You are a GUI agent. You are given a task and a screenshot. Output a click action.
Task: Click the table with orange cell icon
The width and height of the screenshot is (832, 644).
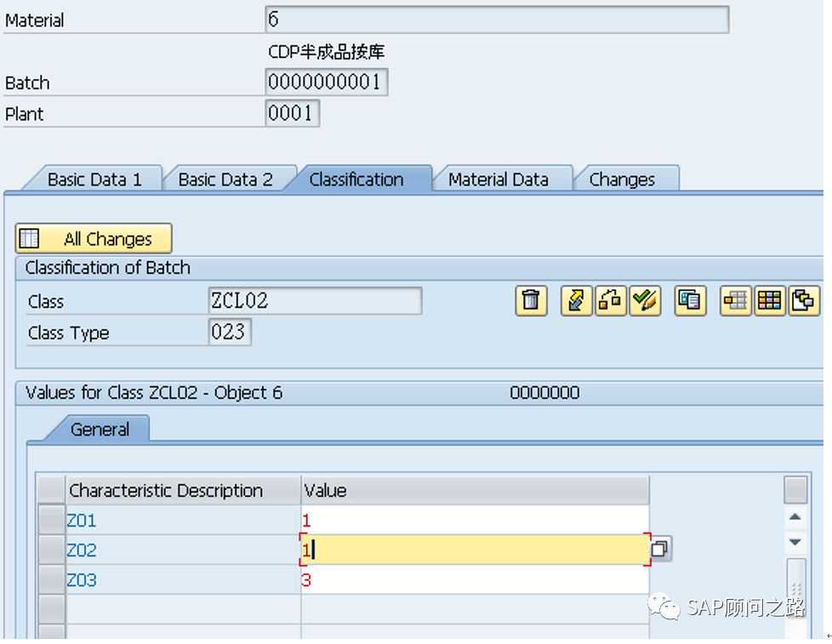point(735,301)
